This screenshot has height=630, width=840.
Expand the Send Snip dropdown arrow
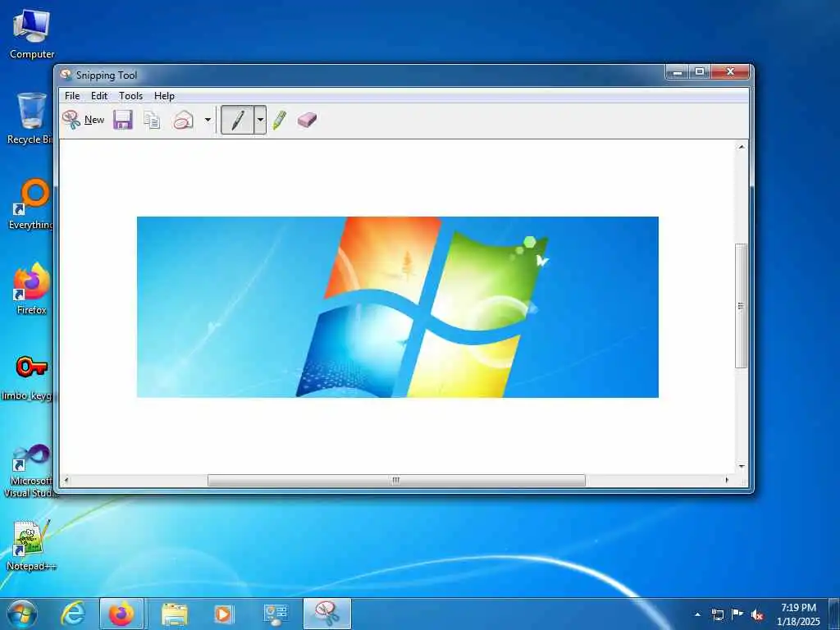click(208, 120)
